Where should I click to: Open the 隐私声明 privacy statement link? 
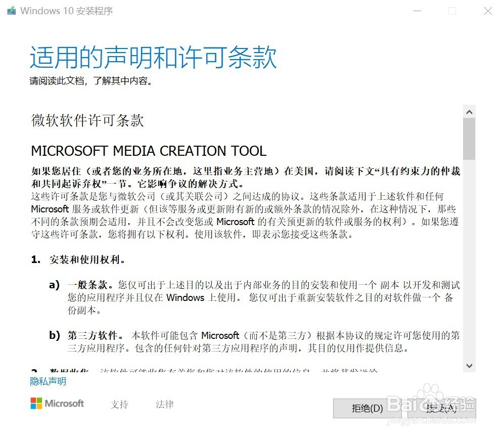click(48, 381)
